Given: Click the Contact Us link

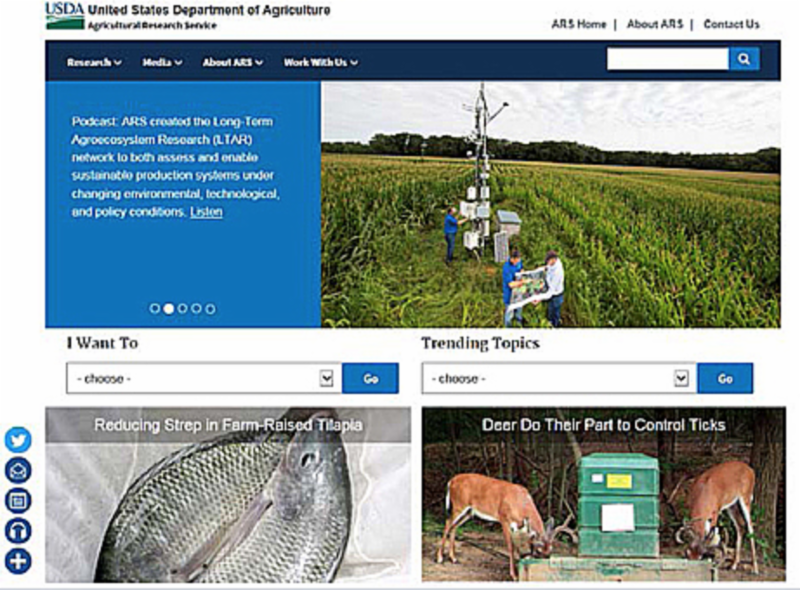Looking at the screenshot, I should 731,24.
